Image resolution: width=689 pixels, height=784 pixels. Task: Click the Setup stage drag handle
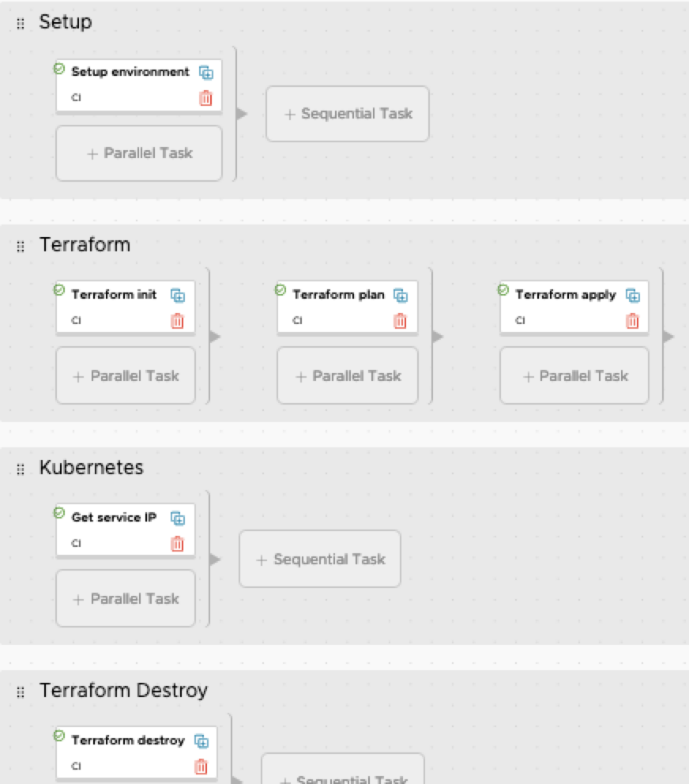click(21, 24)
